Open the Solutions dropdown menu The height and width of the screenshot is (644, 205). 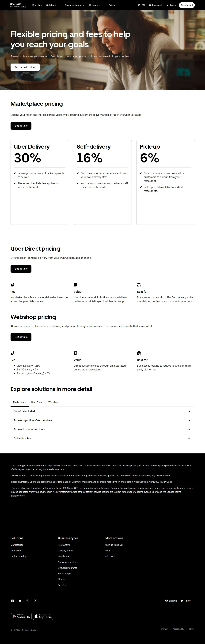pos(53,5)
